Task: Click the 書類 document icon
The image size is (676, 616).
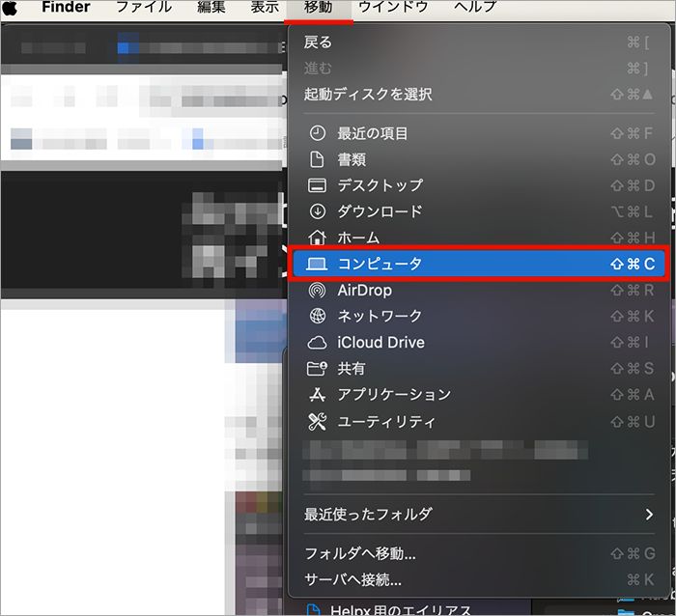Action: (318, 159)
